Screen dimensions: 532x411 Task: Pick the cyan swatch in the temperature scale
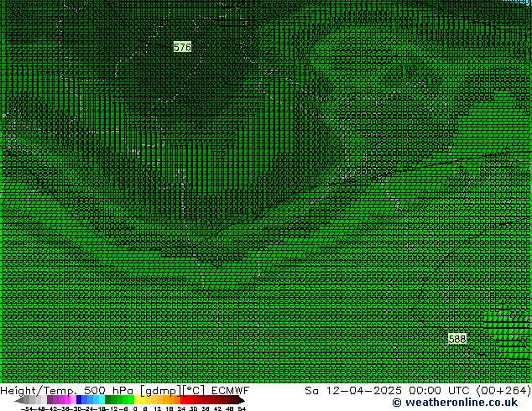point(102,399)
